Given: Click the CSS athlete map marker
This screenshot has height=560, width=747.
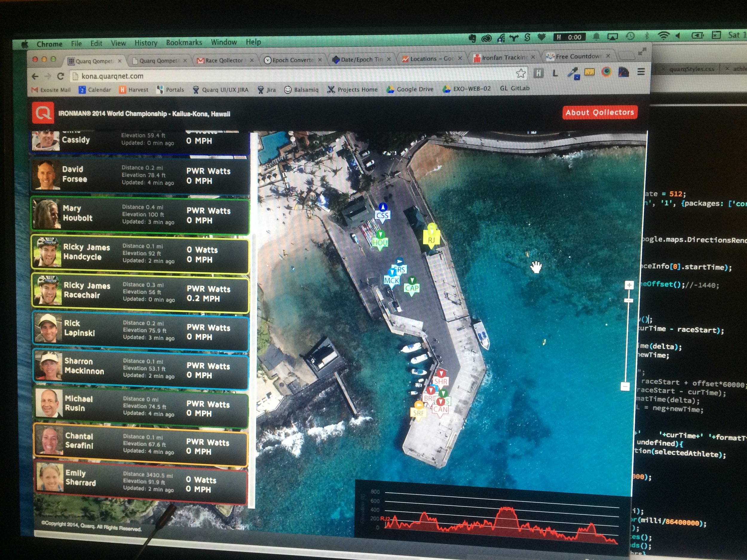Looking at the screenshot, I should click(x=382, y=215).
